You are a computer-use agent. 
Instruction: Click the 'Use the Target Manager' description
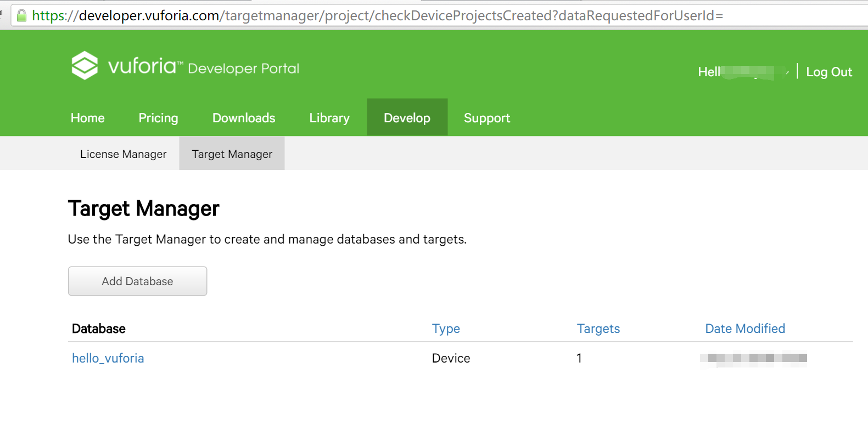[x=267, y=239]
